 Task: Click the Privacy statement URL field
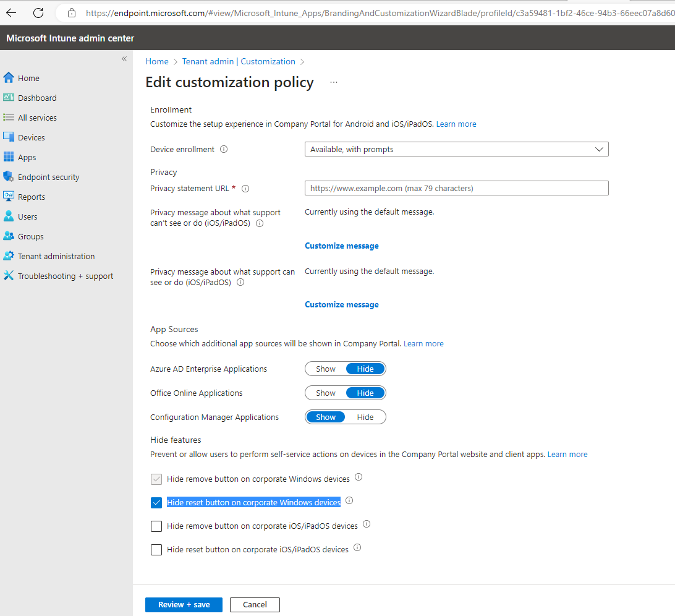point(456,188)
